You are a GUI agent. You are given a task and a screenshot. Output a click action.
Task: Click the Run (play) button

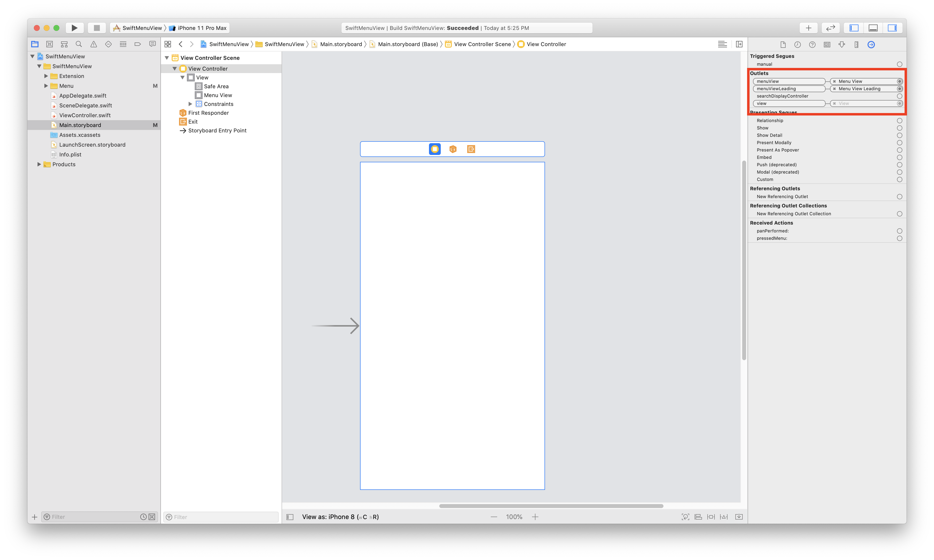click(x=74, y=28)
